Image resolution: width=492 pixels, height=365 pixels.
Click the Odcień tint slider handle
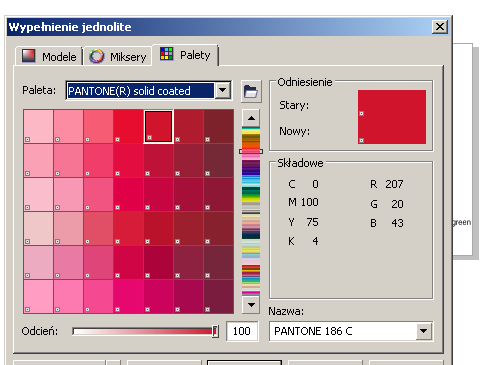pyautogui.click(x=215, y=331)
